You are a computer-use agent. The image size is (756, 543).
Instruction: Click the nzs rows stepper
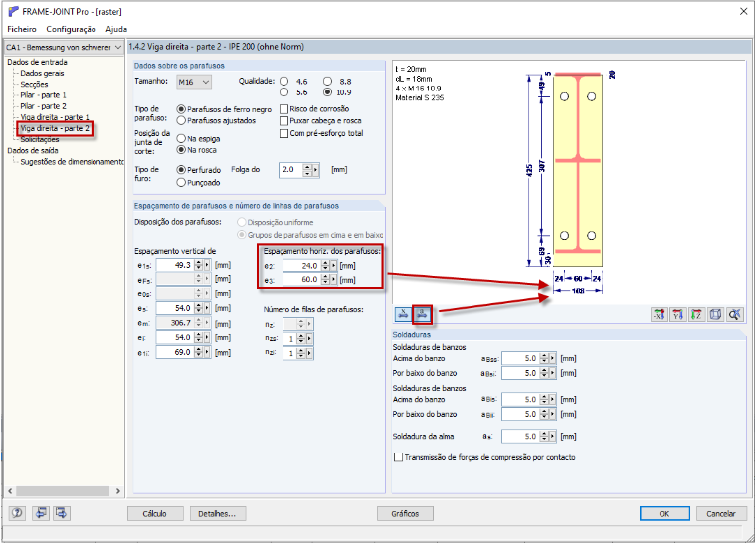(301, 339)
